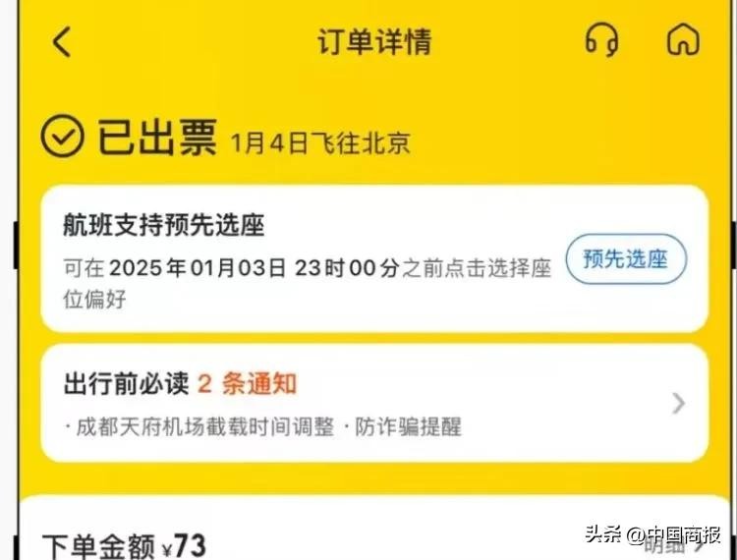The width and height of the screenshot is (737, 560).
Task: Click the ticket issued checkmark icon
Action: click(63, 136)
